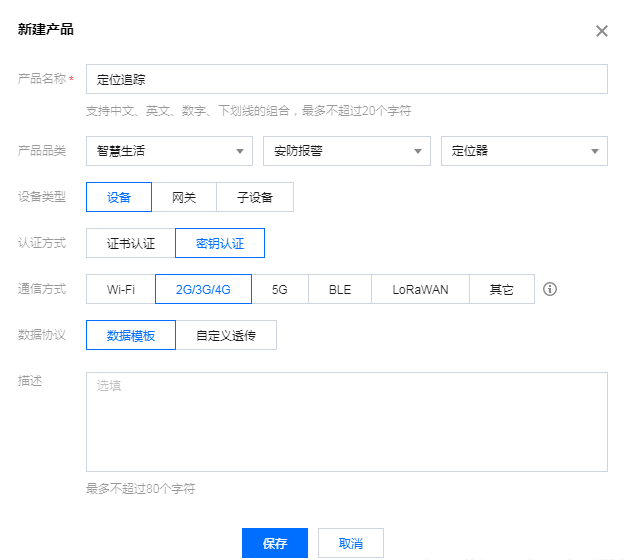The height and width of the screenshot is (560, 625).
Task: Click the 保存 button
Action: 275,543
